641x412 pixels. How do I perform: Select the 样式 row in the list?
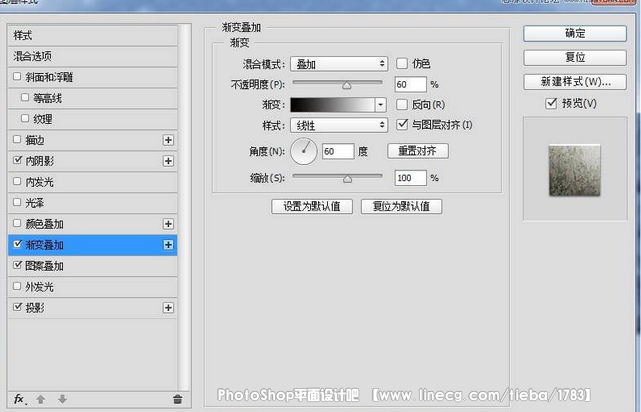(93, 35)
